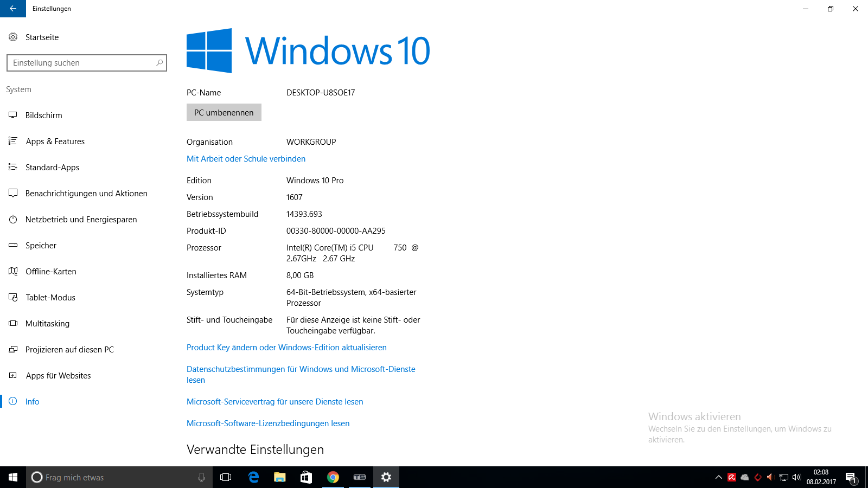
Task: Click the build number 14393.693
Action: pyautogui.click(x=304, y=214)
